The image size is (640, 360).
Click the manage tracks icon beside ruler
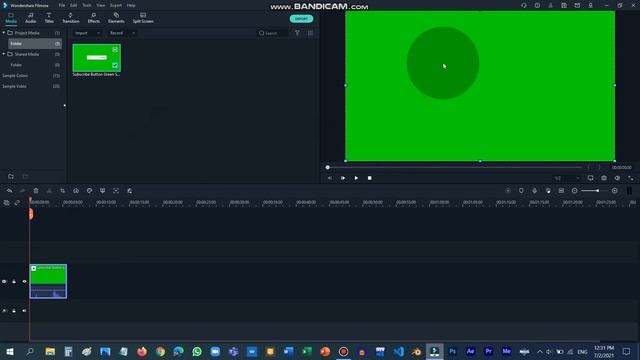[6, 202]
